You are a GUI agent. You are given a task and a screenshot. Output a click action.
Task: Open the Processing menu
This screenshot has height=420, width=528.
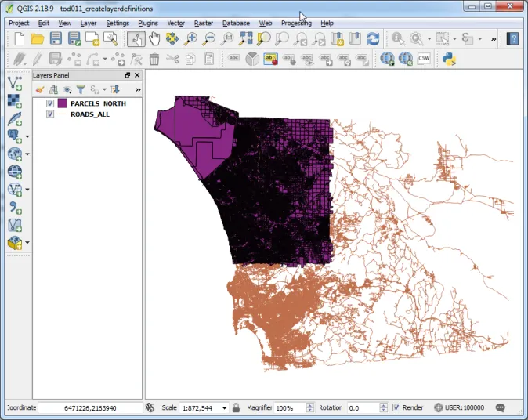coord(296,24)
